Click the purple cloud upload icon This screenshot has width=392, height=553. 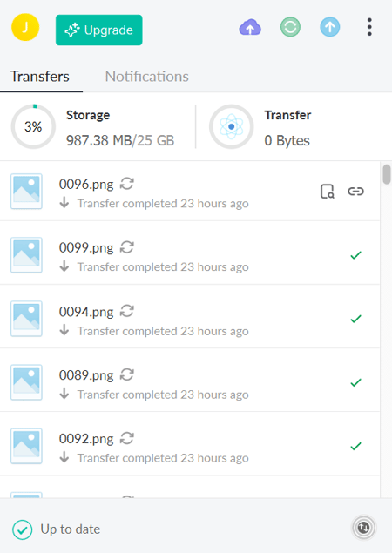pos(250,27)
